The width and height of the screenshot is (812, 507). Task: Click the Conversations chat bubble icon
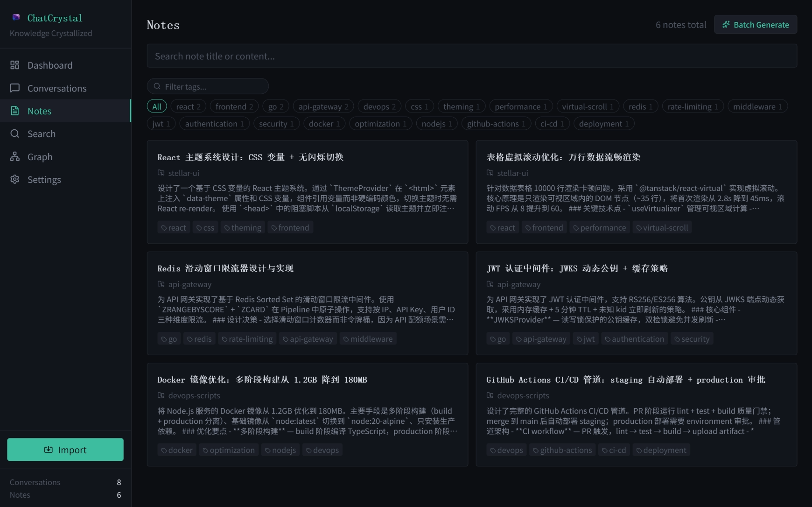(15, 88)
